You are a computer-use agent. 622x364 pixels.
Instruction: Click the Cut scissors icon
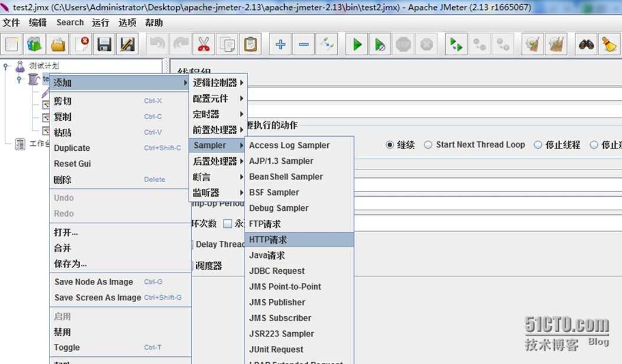(x=204, y=44)
